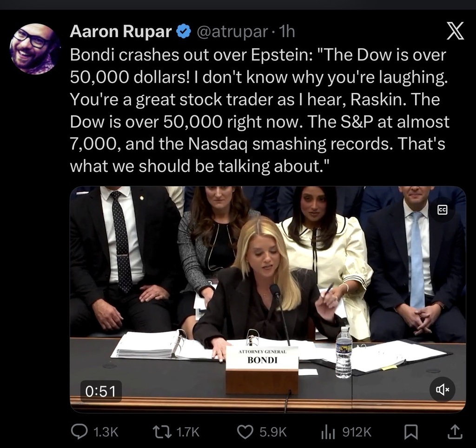Unmute the video sound
476x448 pixels.
pos(443,389)
